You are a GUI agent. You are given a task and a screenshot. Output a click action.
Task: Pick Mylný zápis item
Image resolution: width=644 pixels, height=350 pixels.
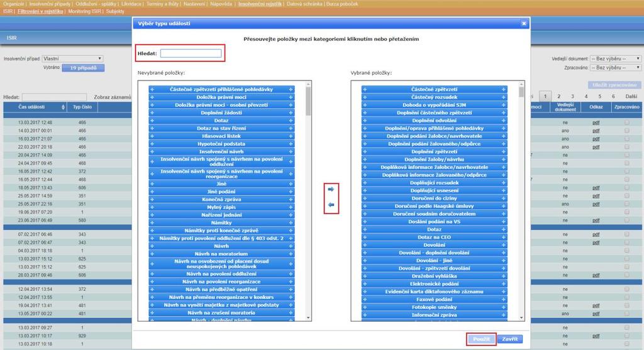point(221,207)
